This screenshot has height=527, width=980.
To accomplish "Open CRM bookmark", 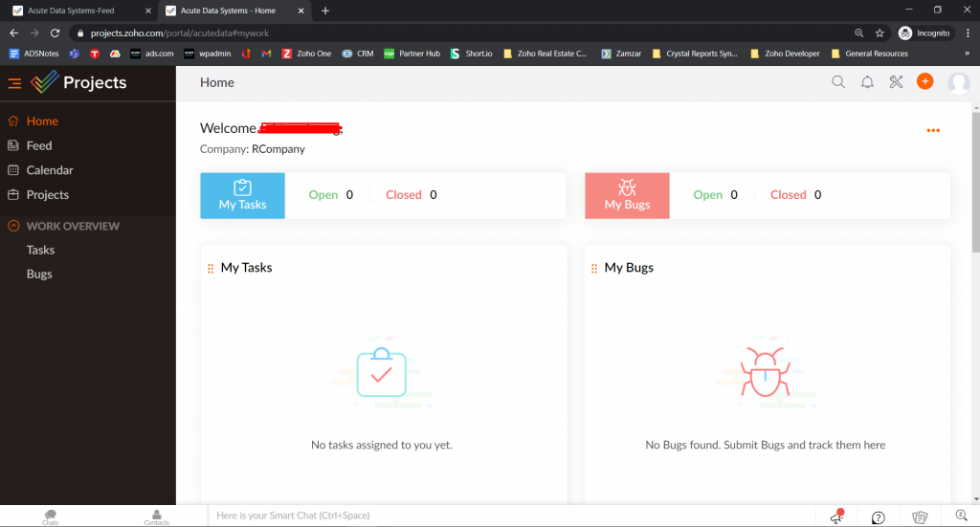I will coord(358,54).
